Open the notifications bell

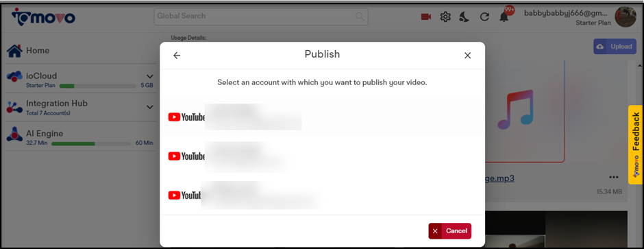click(x=504, y=17)
